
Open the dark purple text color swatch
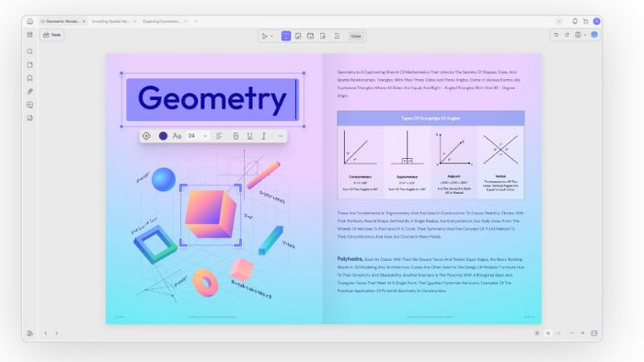point(163,136)
